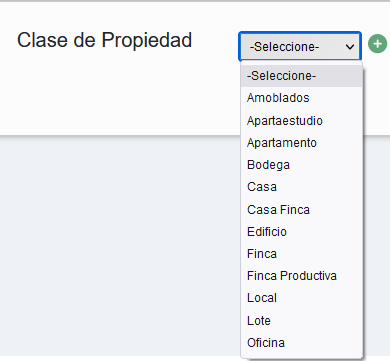Select Finca property class
The image size is (390, 361).
(301, 254)
